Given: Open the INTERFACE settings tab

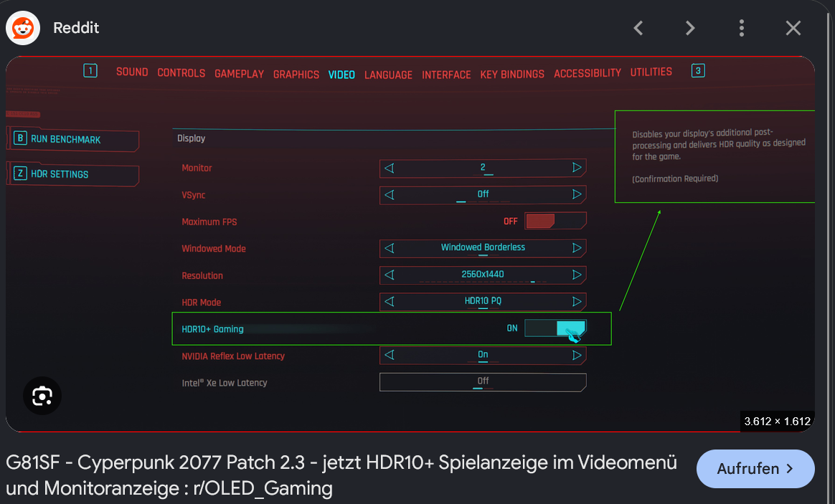Looking at the screenshot, I should [x=446, y=75].
